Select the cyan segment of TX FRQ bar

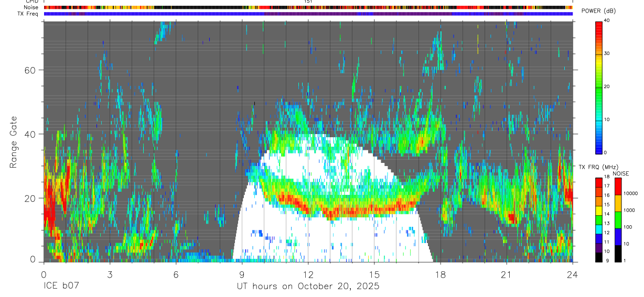click(x=598, y=229)
